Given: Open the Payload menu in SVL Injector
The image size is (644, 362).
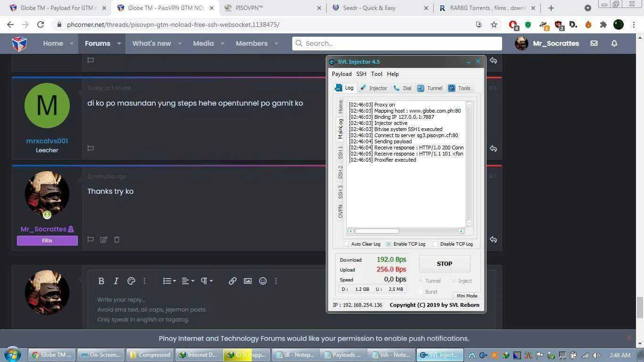Looking at the screenshot, I should tap(341, 74).
